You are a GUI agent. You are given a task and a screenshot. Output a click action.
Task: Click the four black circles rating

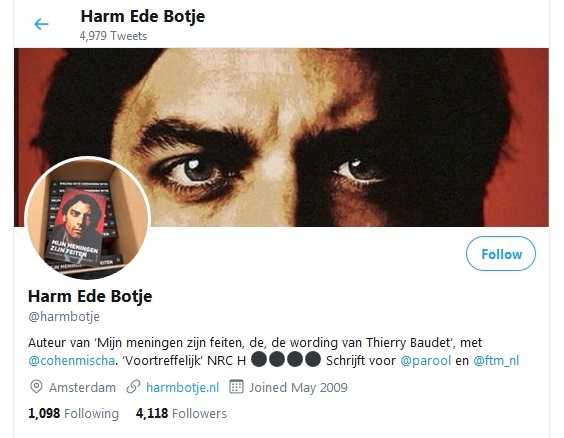click(x=286, y=359)
